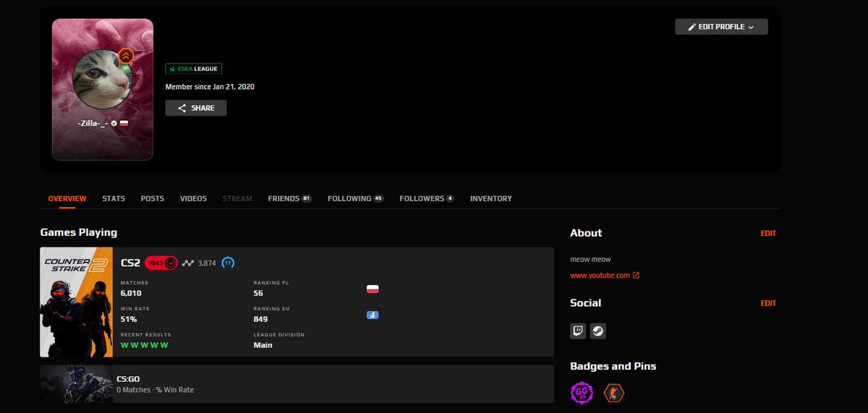Viewport: 868px width, 413px height.
Task: Click the purple GG 24 badge
Action: [581, 393]
